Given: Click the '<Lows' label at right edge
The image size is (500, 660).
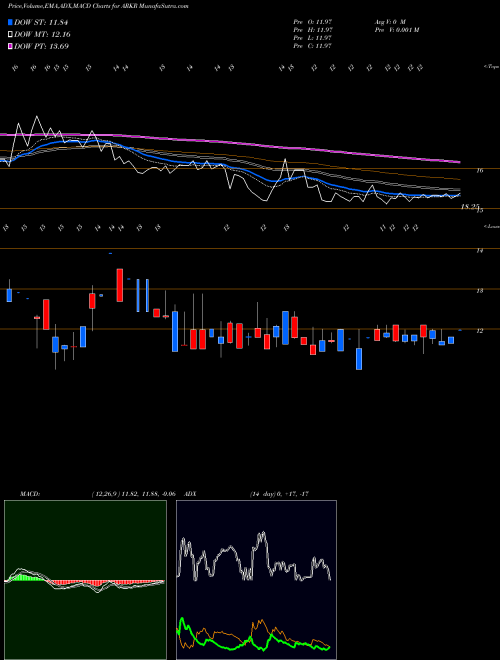Looking at the screenshot, I should point(491,226).
